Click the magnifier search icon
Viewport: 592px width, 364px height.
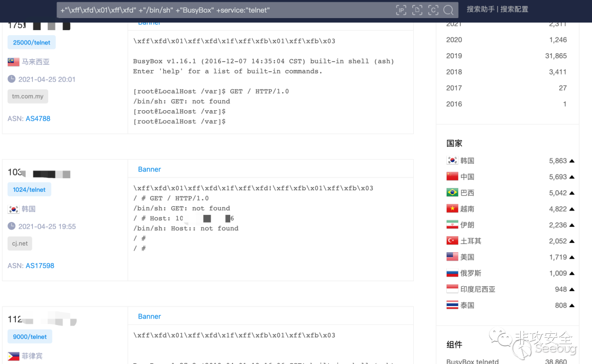448,10
